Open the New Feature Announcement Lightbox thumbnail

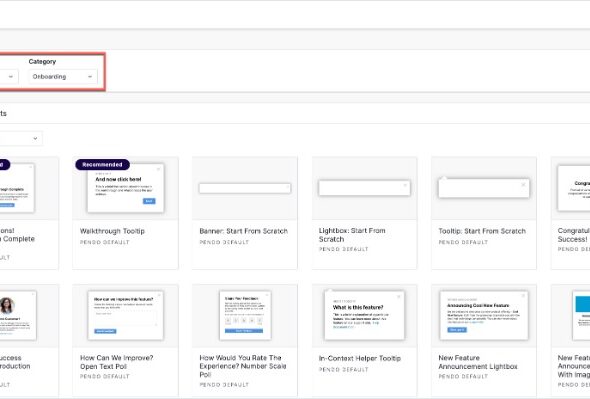click(484, 316)
